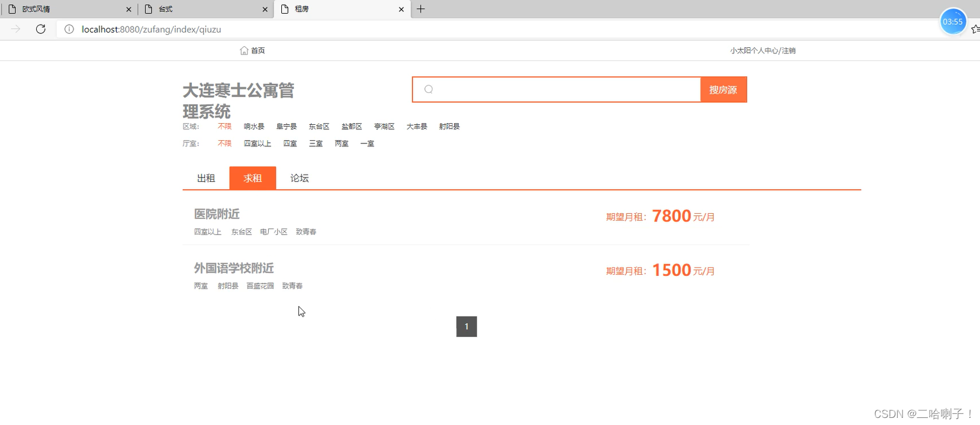Open the 外国语学校附近 rental request
Viewport: 980px width, 425px height.
pyautogui.click(x=234, y=268)
